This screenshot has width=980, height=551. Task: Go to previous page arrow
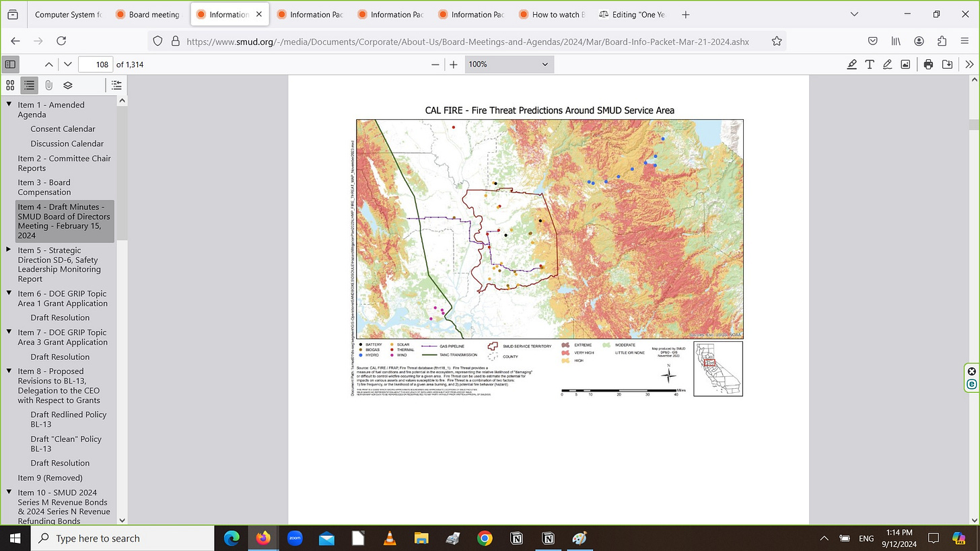coord(48,65)
